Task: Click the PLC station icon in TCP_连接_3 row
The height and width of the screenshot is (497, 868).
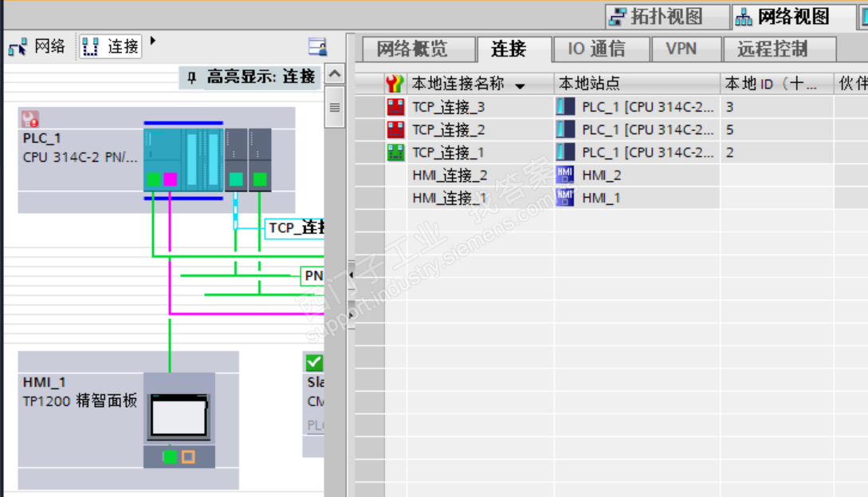Action: pyautogui.click(x=565, y=106)
